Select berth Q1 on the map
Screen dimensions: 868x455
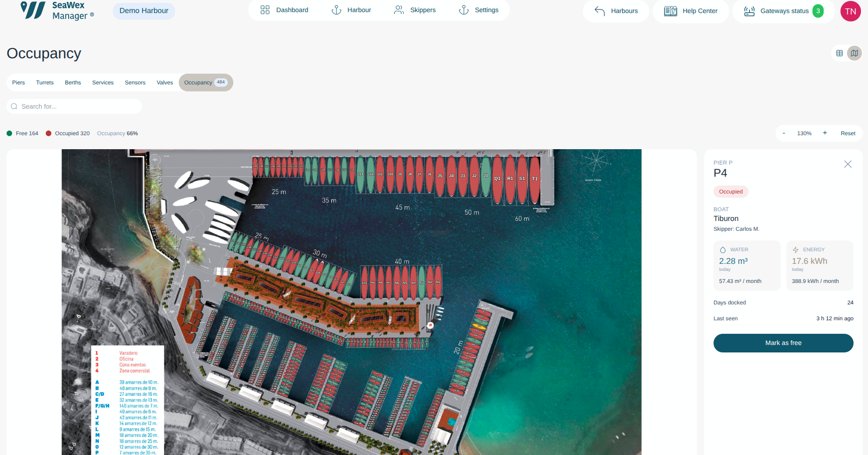pos(497,179)
